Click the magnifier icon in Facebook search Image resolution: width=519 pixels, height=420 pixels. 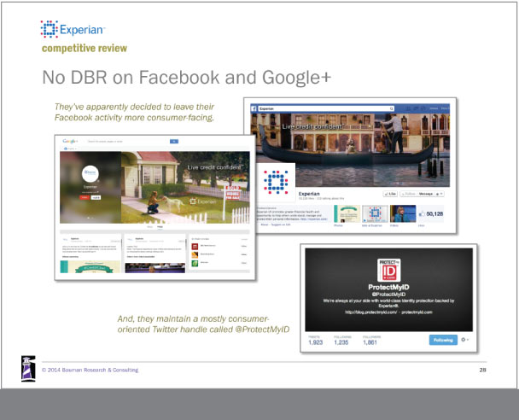391,108
